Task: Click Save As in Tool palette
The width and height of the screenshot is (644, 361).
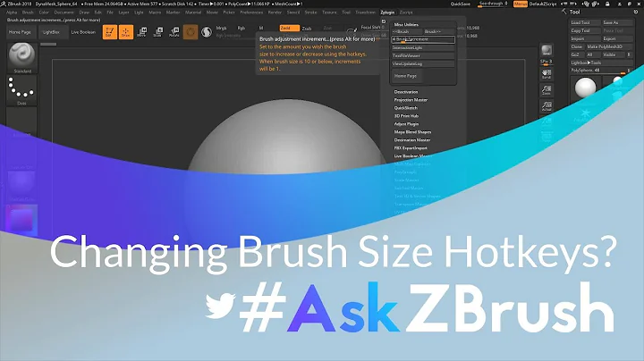Action: pyautogui.click(x=617, y=22)
